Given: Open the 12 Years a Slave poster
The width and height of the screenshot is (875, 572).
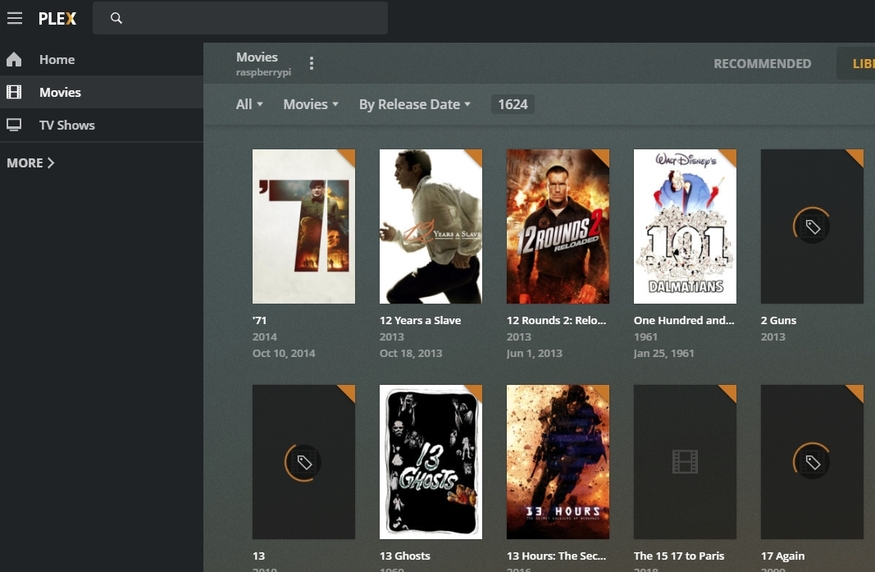Looking at the screenshot, I should (x=431, y=226).
